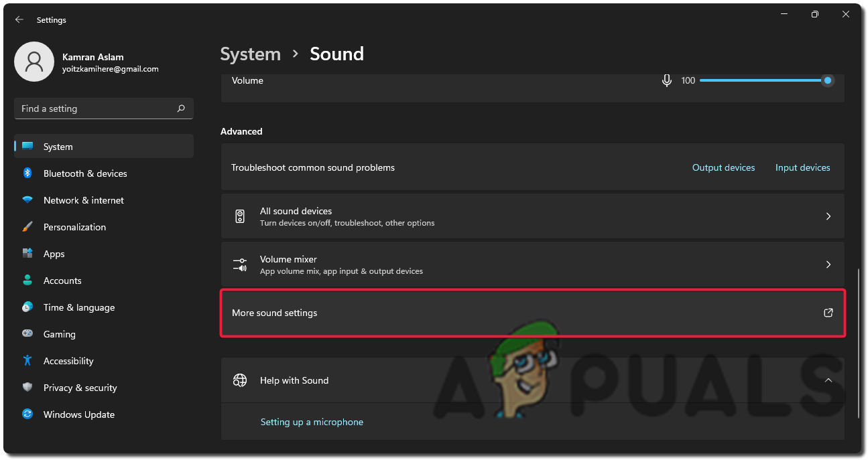Click the Volume mixer icon
868x460 pixels.
[x=240, y=264]
